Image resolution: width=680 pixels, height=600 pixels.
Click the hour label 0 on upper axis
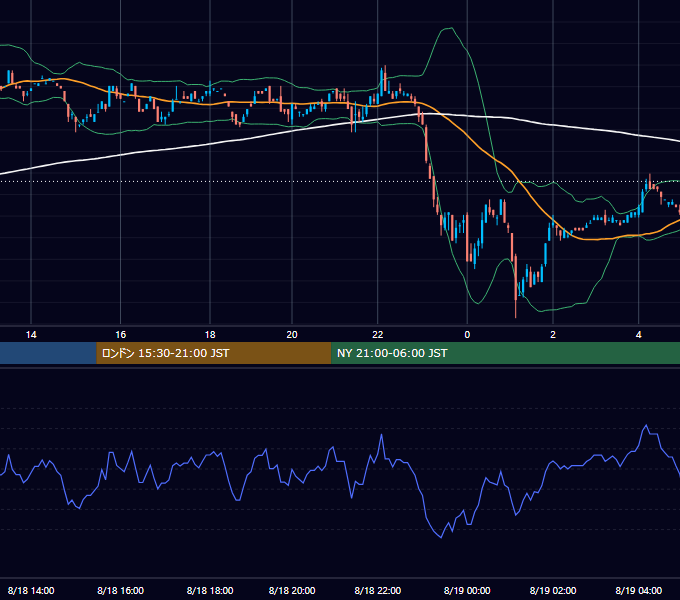pos(467,335)
